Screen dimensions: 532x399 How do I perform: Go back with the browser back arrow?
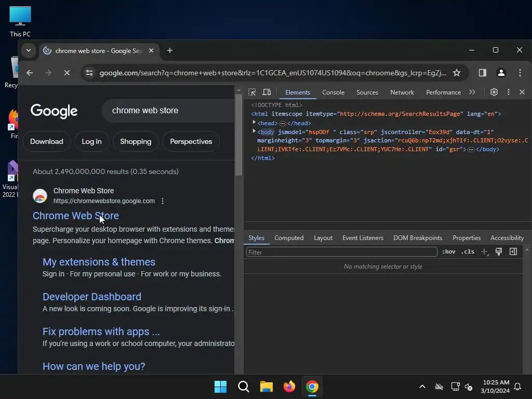click(30, 73)
